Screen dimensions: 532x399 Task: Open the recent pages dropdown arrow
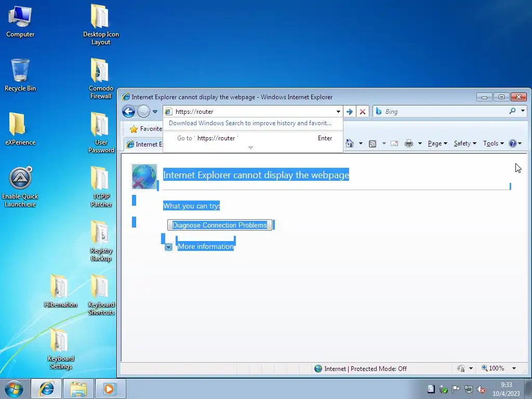tap(155, 112)
